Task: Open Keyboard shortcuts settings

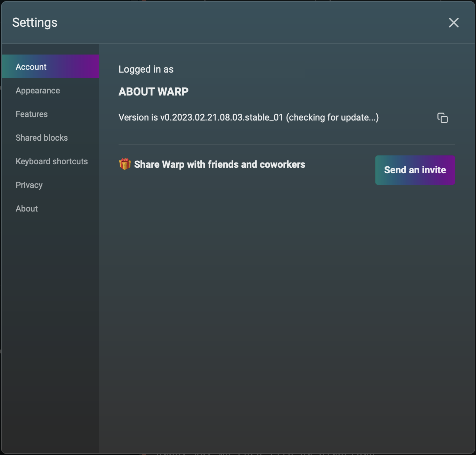Action: click(51, 162)
